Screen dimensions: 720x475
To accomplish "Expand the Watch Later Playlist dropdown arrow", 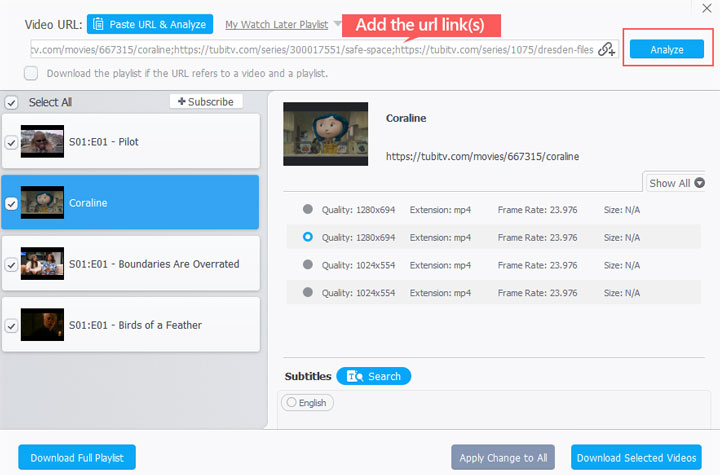I will pos(338,23).
